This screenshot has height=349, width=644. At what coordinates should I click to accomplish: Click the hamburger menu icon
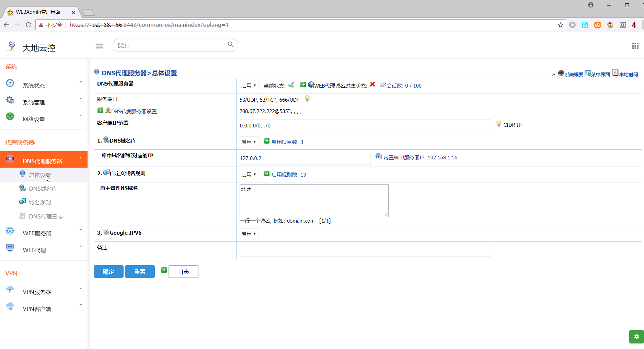(99, 46)
